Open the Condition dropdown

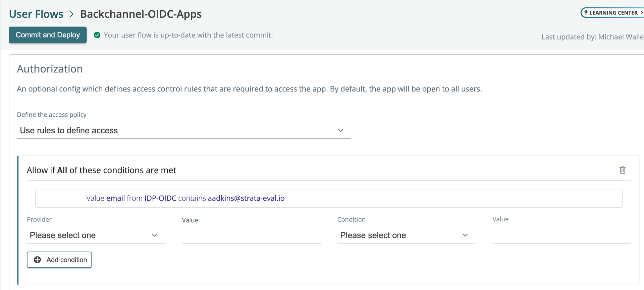click(x=407, y=235)
